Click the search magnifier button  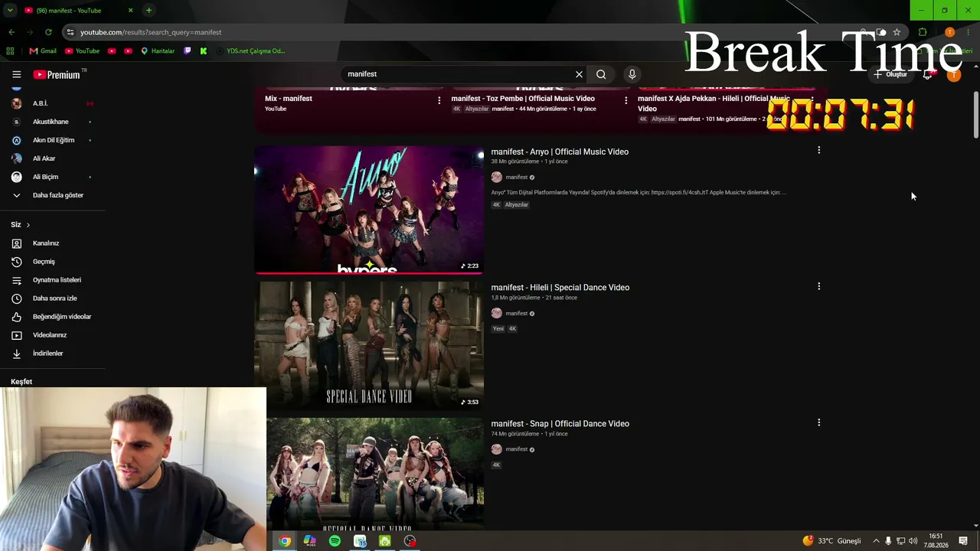(x=601, y=74)
